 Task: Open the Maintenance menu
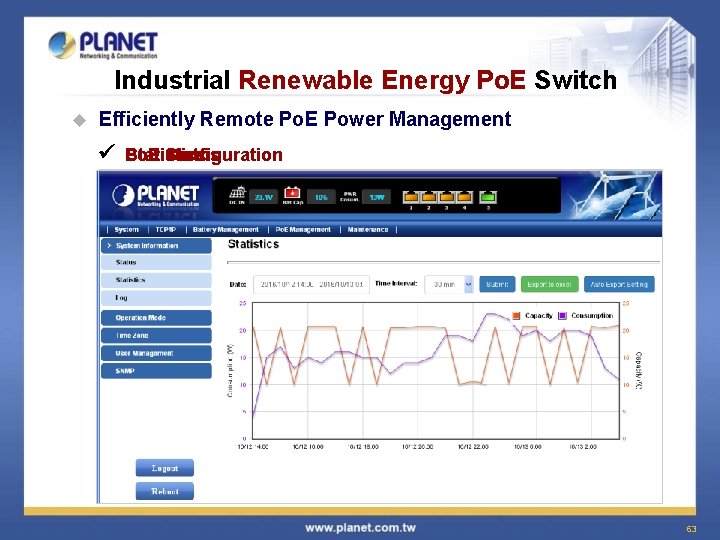(368, 230)
